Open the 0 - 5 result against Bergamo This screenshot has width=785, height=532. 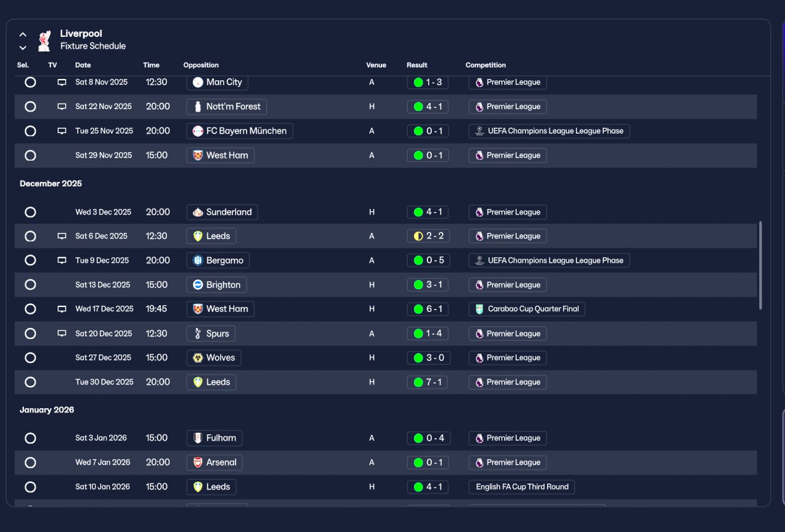coord(428,260)
